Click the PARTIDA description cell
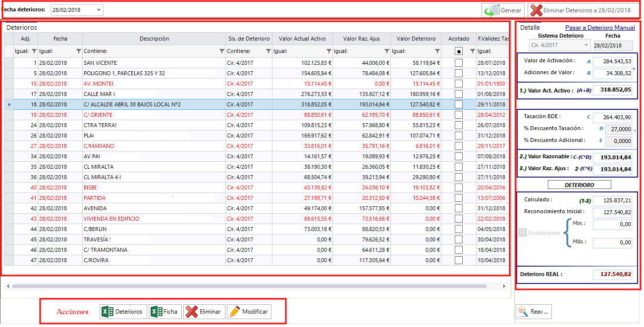 click(154, 198)
